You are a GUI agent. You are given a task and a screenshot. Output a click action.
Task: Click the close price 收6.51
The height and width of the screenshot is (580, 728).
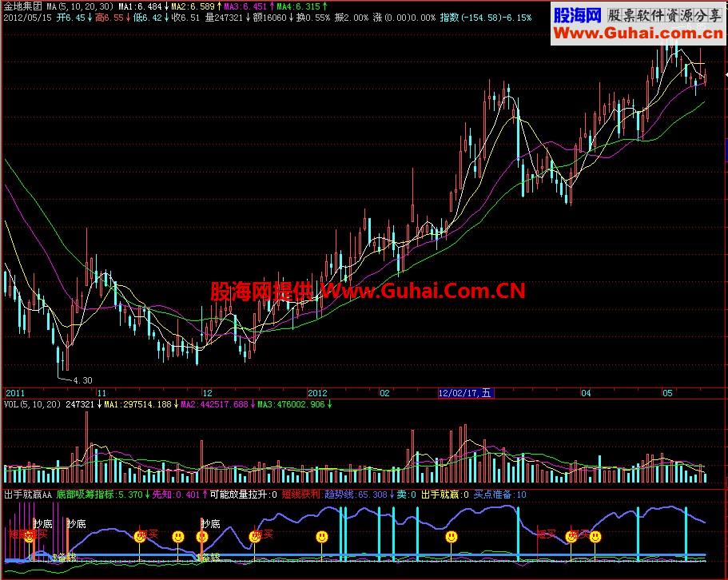pyautogui.click(x=185, y=18)
